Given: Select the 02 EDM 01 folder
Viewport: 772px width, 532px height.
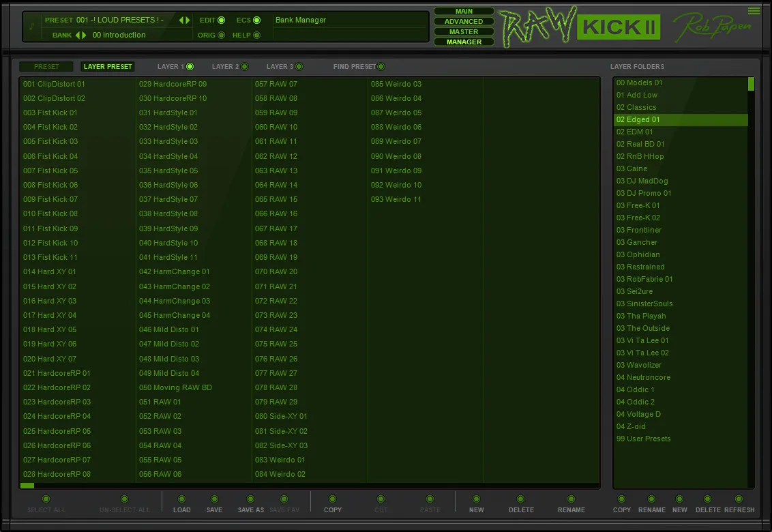Looking at the screenshot, I should pyautogui.click(x=681, y=132).
